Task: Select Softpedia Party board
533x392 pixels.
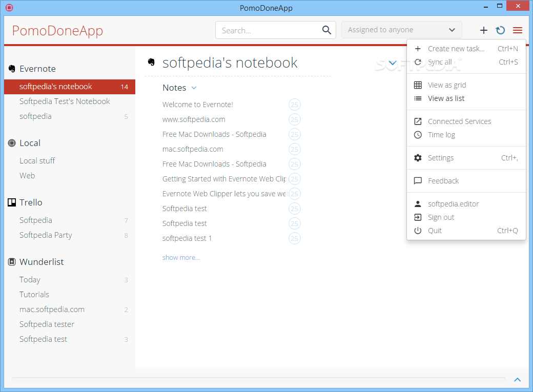Action: click(x=70, y=235)
